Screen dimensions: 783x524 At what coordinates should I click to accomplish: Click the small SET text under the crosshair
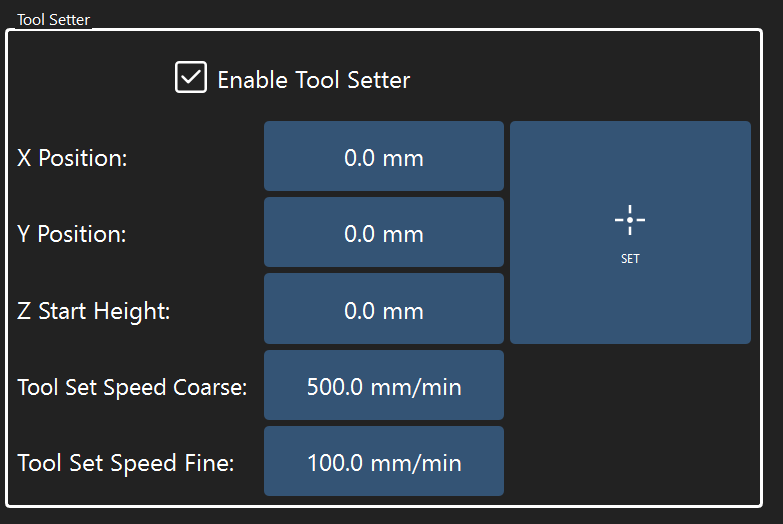coord(630,259)
